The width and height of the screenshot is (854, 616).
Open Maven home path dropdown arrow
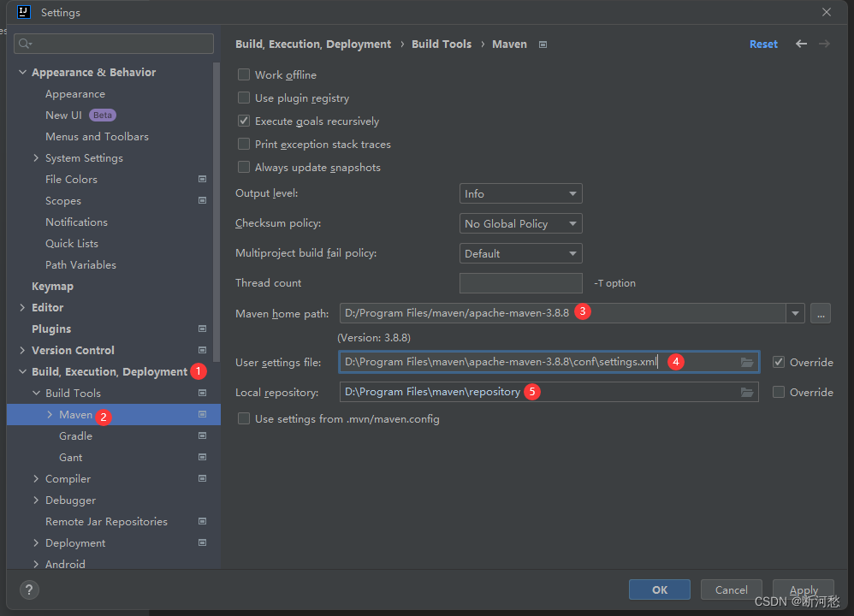click(x=795, y=313)
